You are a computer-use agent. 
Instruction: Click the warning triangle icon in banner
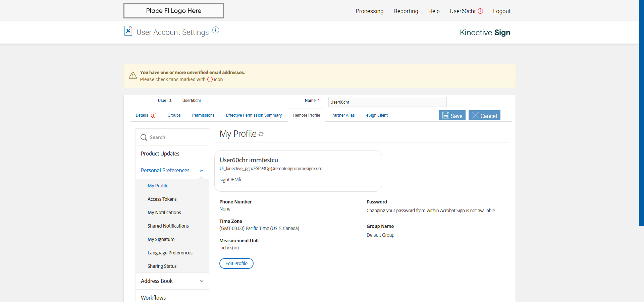(x=133, y=75)
